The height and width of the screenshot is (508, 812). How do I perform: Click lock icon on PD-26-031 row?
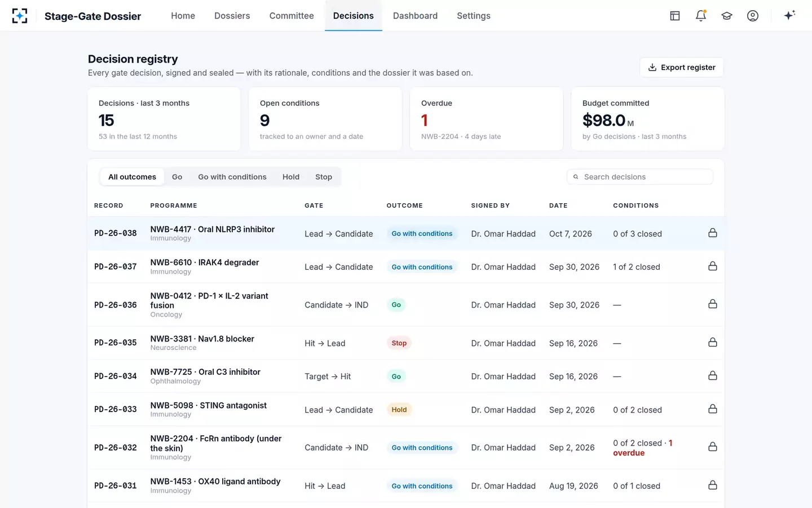click(713, 485)
